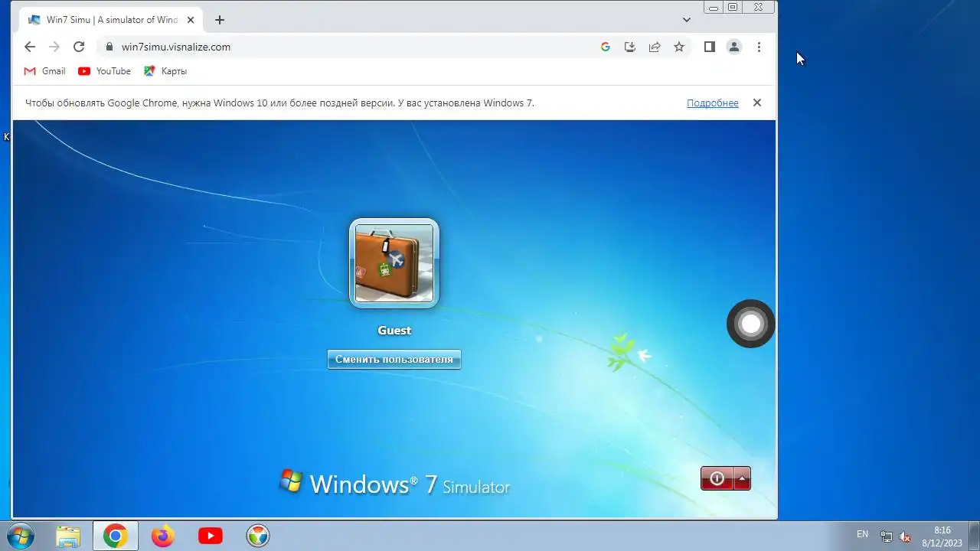Screen dimensions: 980x551
Task: Click the Chrome forward arrow
Action: point(54,47)
